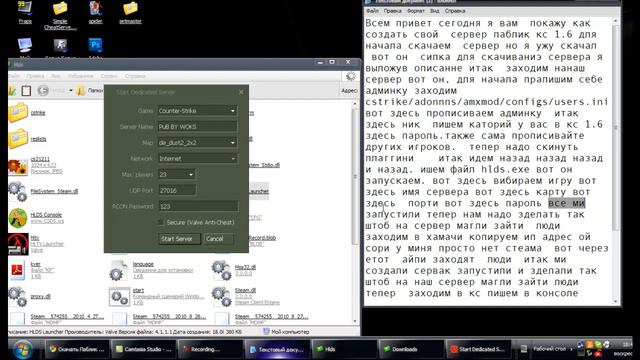This screenshot has width=640, height=360.
Task: Click 'cstrike/adonnns/amxmod/configs/users.ini' text in Notepad
Action: [486, 102]
